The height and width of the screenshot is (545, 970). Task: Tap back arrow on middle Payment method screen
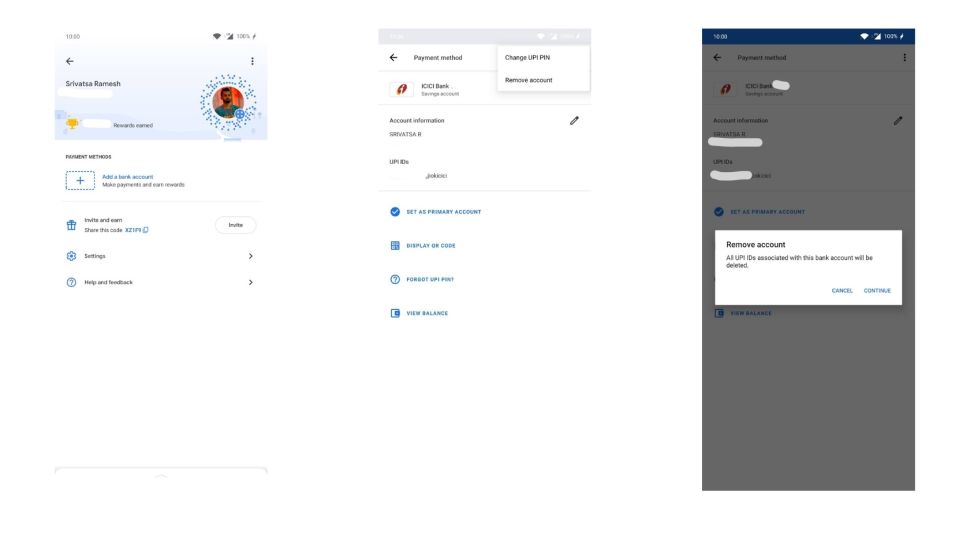pyautogui.click(x=393, y=58)
